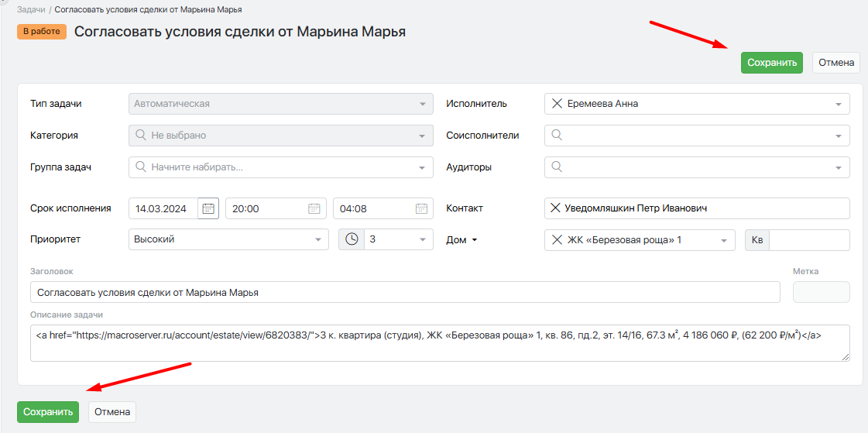Screen dimensions: 868x433
Task: Click the picker icon in the 20:00 field
Action: click(314, 208)
